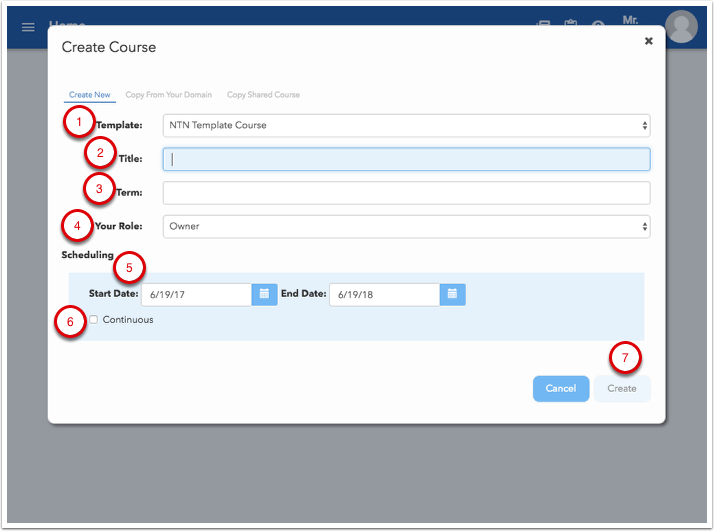Viewport: 714px width, 531px height.
Task: Click the Mr. username text in header
Action: pyautogui.click(x=630, y=20)
